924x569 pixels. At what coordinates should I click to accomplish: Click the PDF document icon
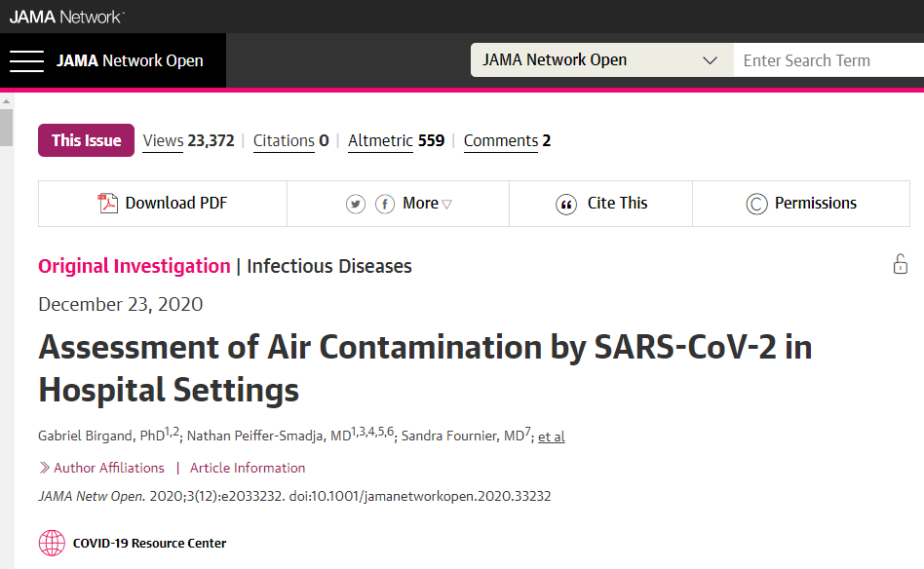107,204
